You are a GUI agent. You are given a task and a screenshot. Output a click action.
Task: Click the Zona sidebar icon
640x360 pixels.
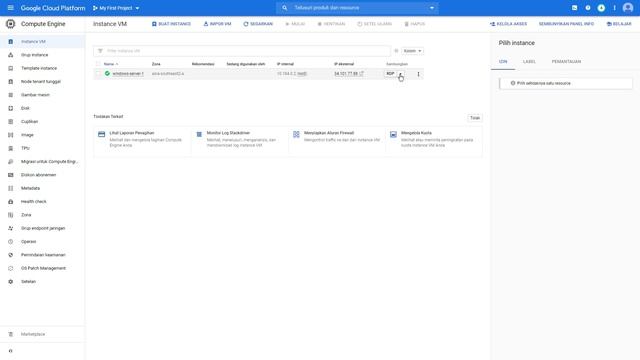11,215
